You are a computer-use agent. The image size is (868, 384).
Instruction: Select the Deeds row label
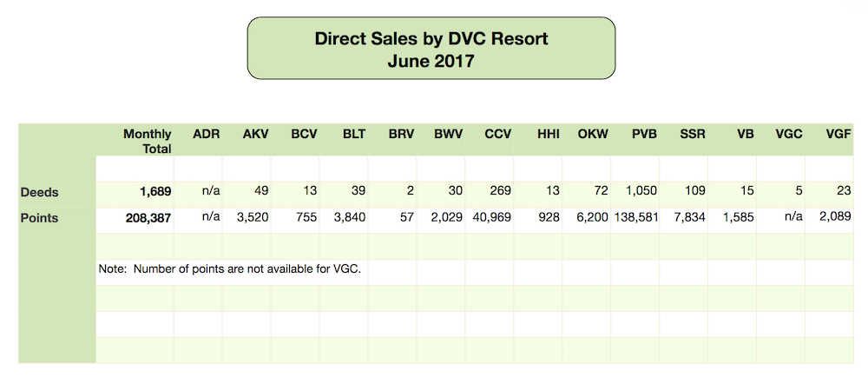[x=39, y=192]
